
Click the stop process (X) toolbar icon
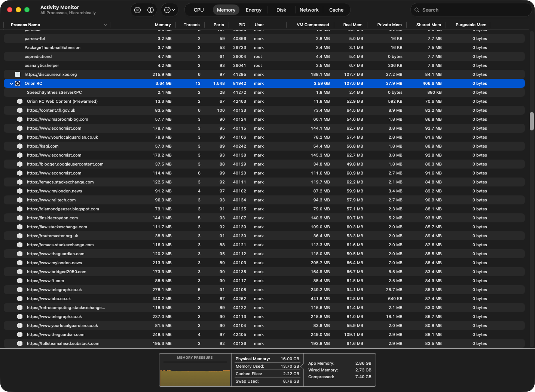138,10
